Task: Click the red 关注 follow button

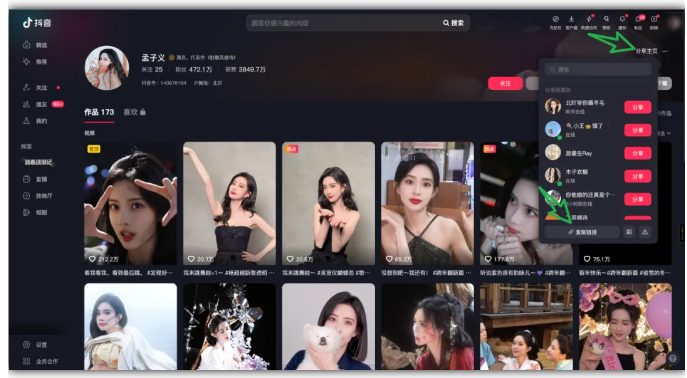Action: click(505, 83)
